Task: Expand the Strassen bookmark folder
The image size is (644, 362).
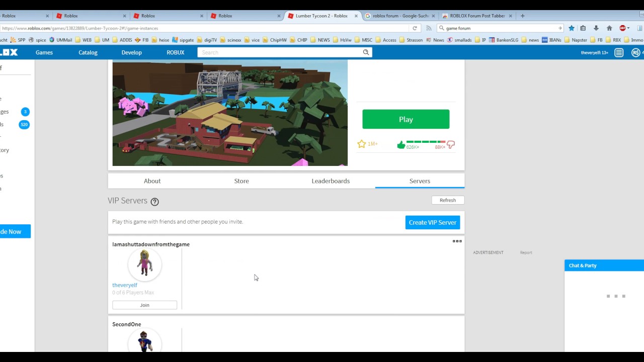Action: pos(411,40)
